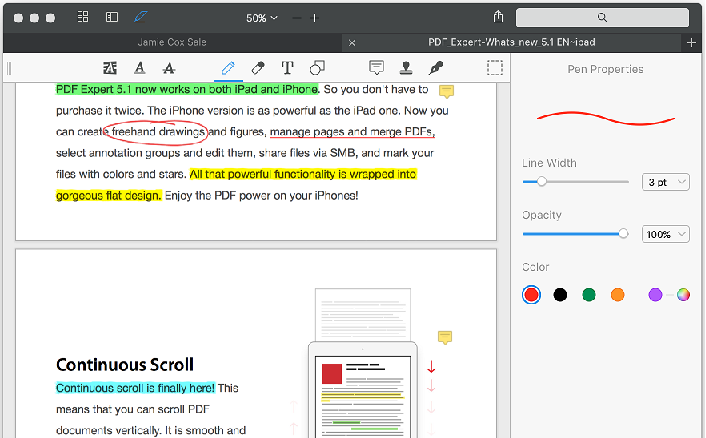Select the text highlight tool
Viewport: 706px width, 438px height.
(x=110, y=68)
